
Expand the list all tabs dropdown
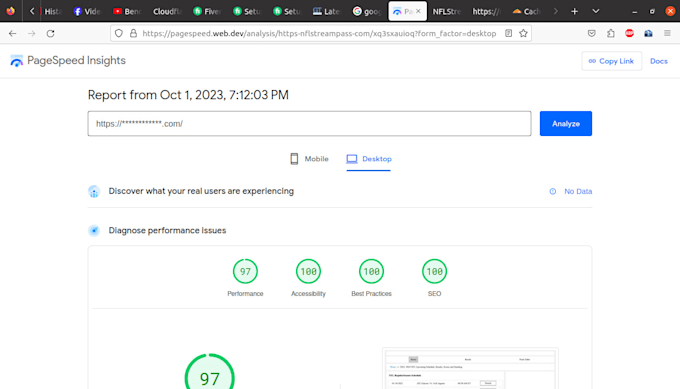596,11
